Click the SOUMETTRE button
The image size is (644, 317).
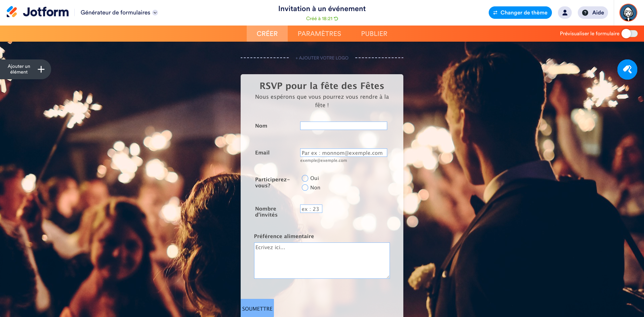[x=257, y=308]
